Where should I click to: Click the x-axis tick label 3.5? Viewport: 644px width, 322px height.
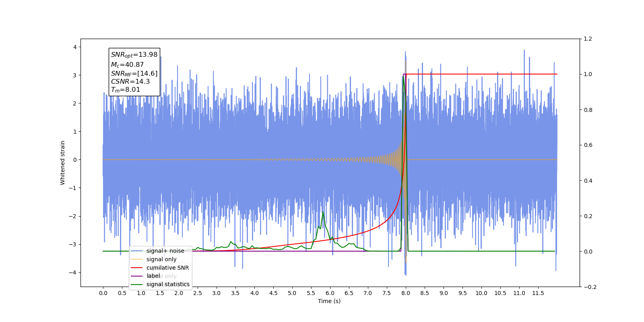(235, 293)
